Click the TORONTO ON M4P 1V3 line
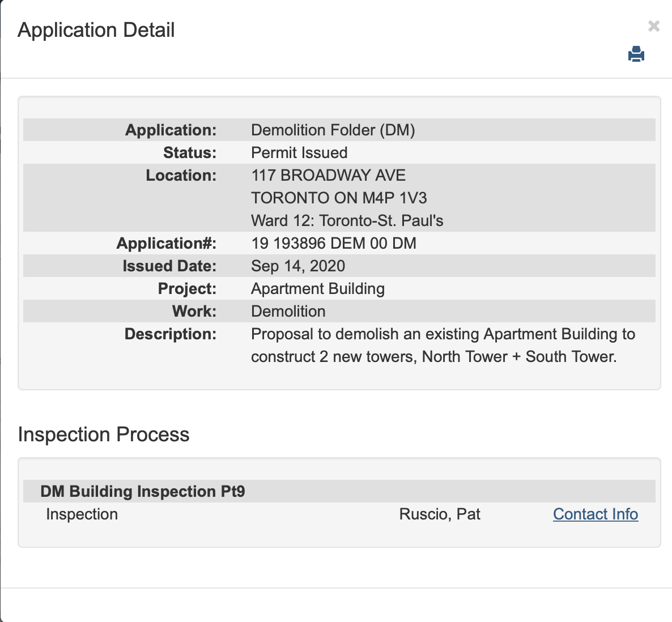Image resolution: width=672 pixels, height=622 pixels. 339,198
